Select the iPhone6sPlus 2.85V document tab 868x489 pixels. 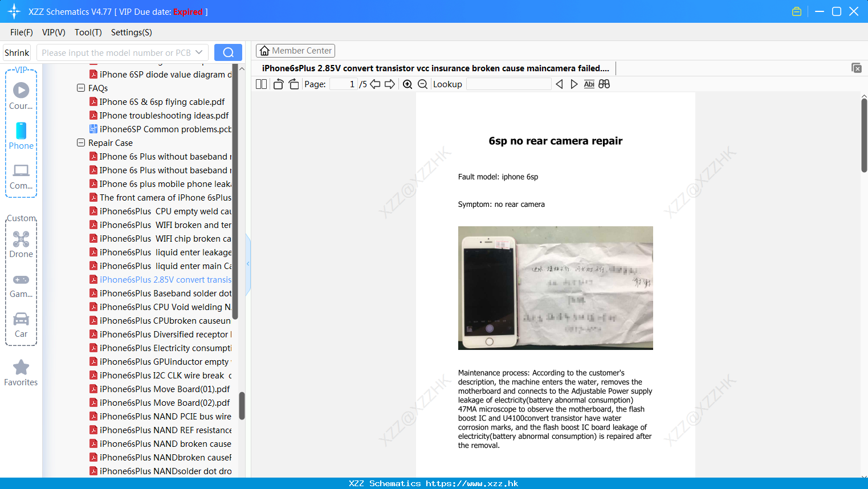pos(435,68)
